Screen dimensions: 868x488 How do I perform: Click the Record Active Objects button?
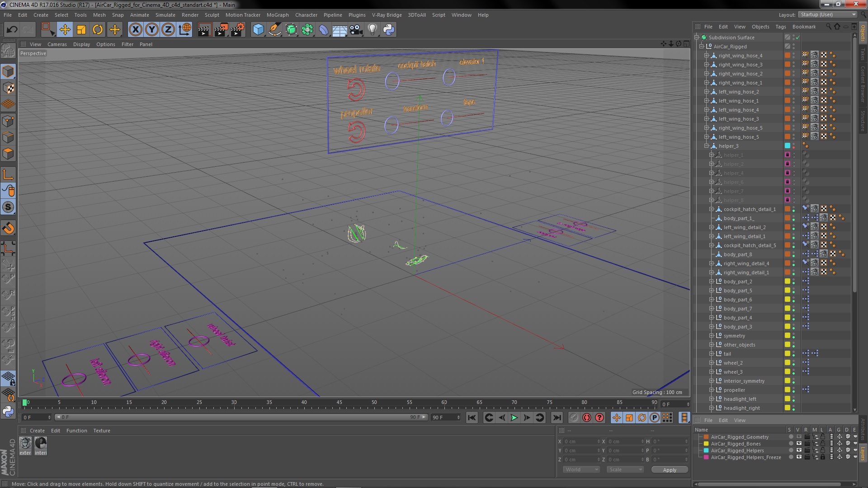(574, 418)
